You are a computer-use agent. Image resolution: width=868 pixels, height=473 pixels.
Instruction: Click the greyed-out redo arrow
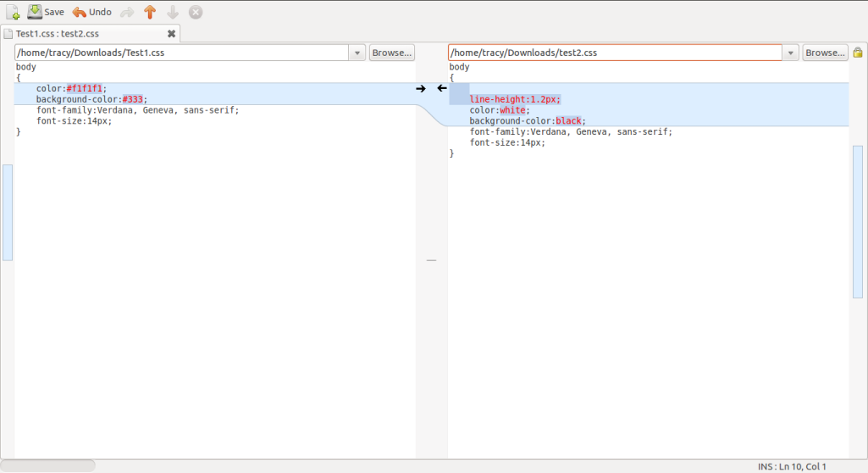127,12
